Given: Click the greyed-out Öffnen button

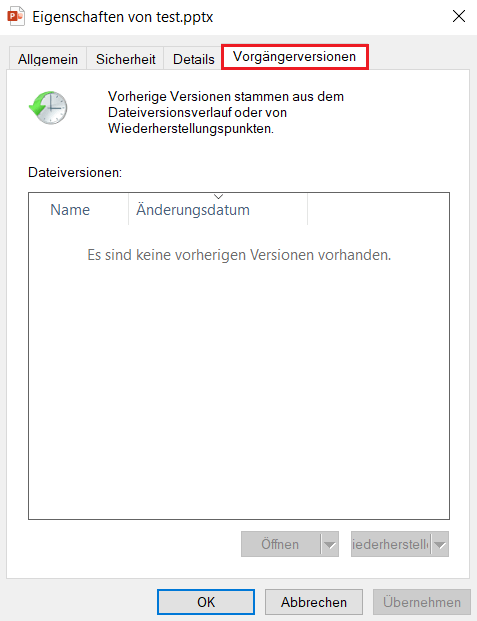Looking at the screenshot, I should 280,544.
